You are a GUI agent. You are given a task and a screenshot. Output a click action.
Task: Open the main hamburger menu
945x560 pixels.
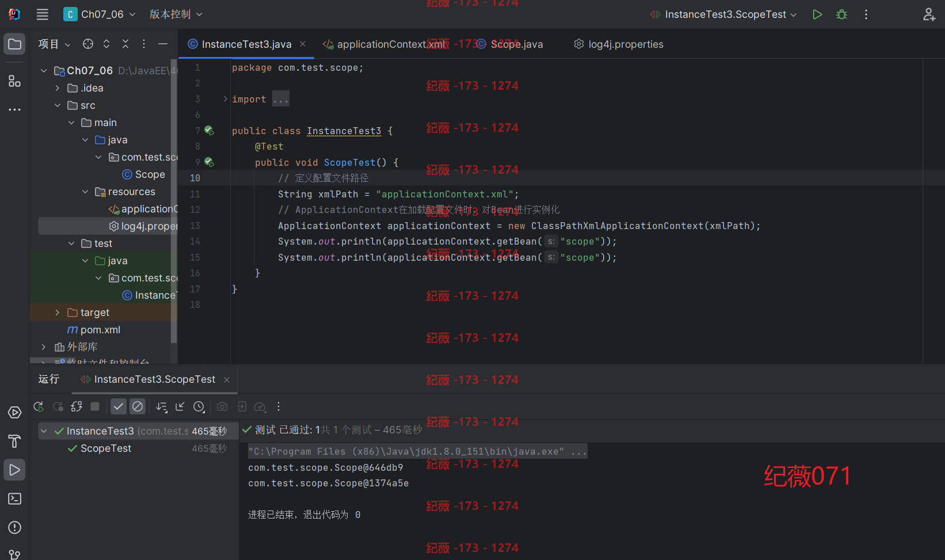click(43, 14)
